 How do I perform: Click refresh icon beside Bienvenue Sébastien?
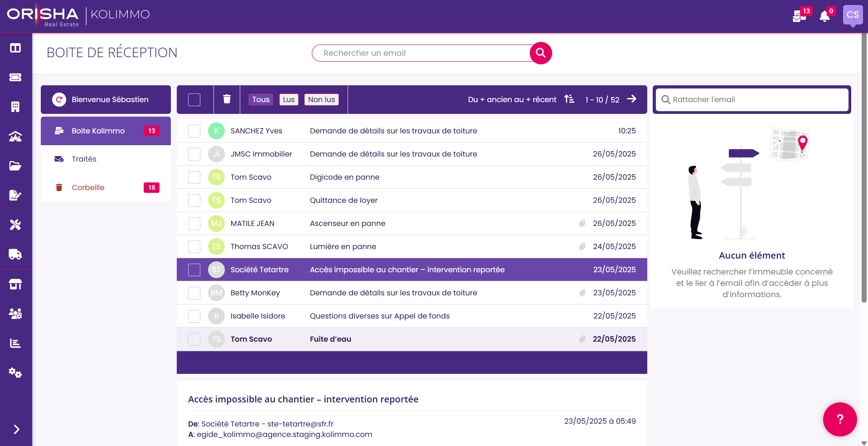pos(59,99)
